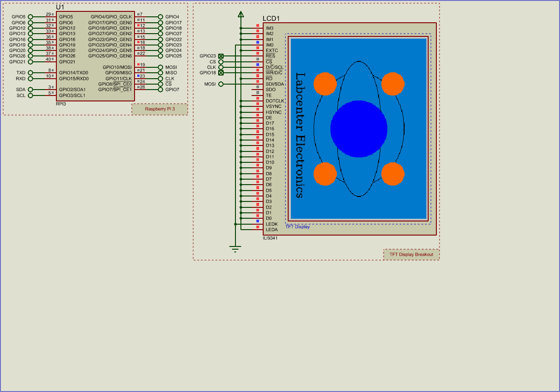The height and width of the screenshot is (392, 560).
Task: Click the TFT Display Breakout label
Action: pyautogui.click(x=411, y=254)
